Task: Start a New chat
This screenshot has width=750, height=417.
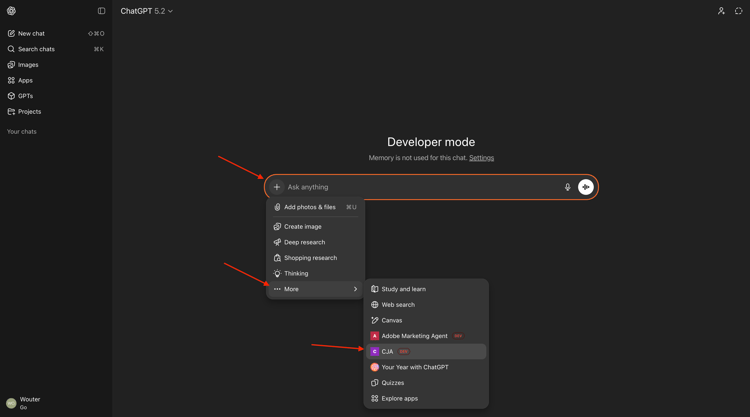Action: [x=56, y=33]
